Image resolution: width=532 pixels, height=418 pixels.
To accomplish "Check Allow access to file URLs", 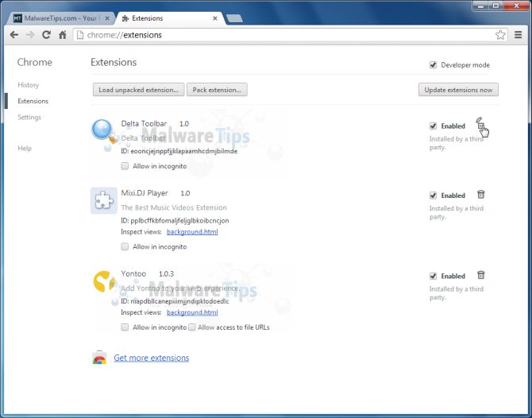I will pyautogui.click(x=192, y=327).
